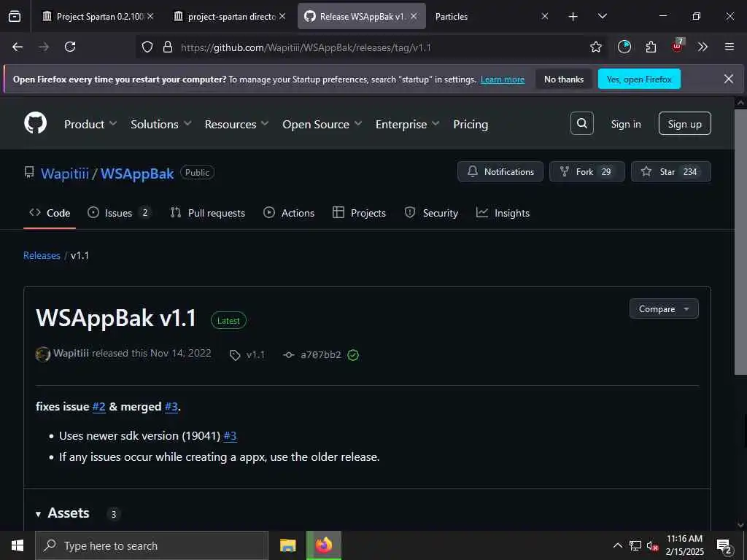Open the Firefox View icon
This screenshot has height=560, width=747.
pyautogui.click(x=15, y=16)
